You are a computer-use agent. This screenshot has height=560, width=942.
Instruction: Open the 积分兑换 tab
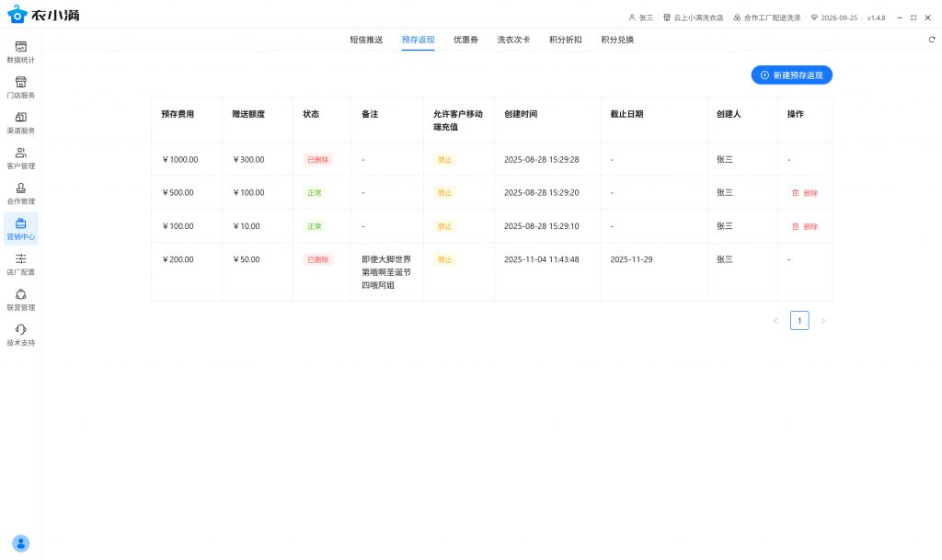click(617, 40)
